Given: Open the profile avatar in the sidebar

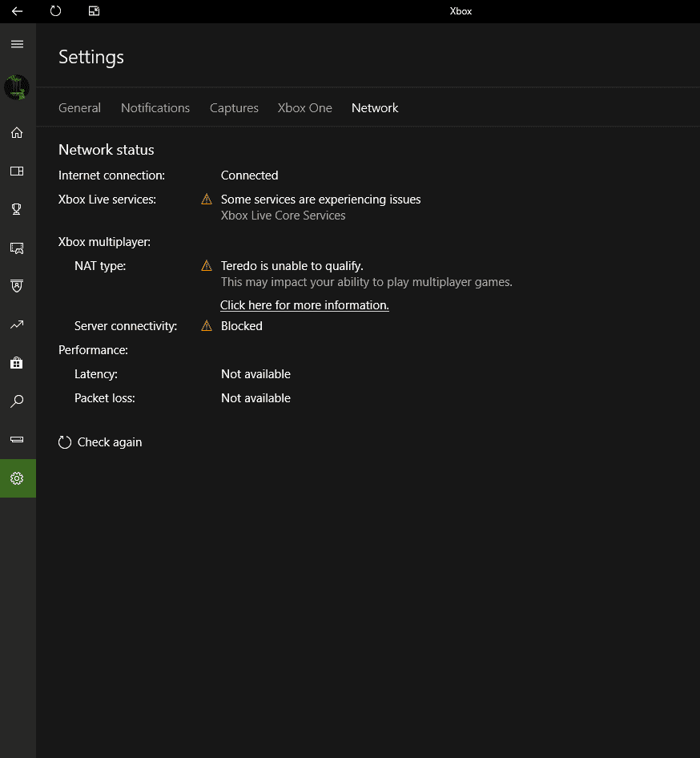Looking at the screenshot, I should pyautogui.click(x=17, y=87).
